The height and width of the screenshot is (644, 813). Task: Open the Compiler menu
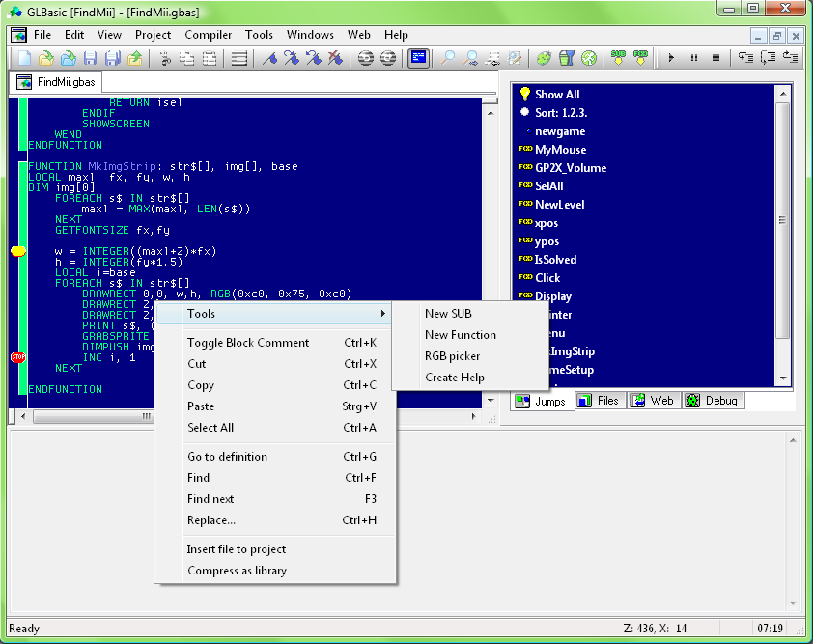[209, 34]
